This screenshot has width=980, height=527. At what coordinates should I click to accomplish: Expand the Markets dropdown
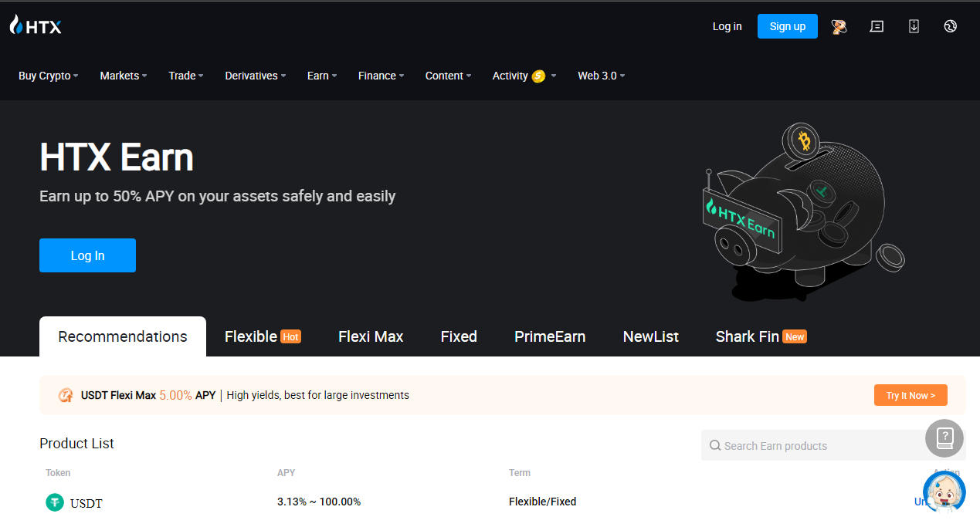coord(124,76)
